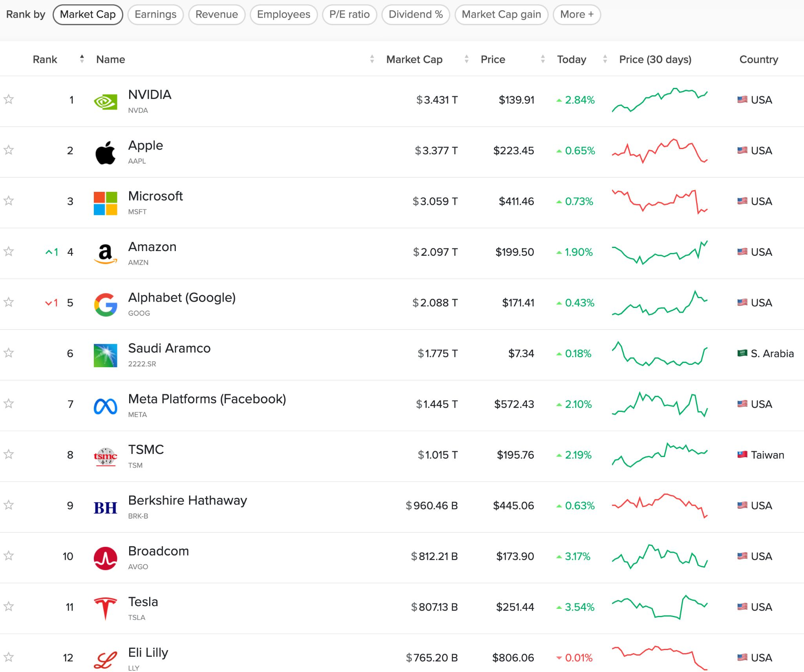804x672 pixels.
Task: Open the Alphabet (Google) company link
Action: (x=182, y=297)
